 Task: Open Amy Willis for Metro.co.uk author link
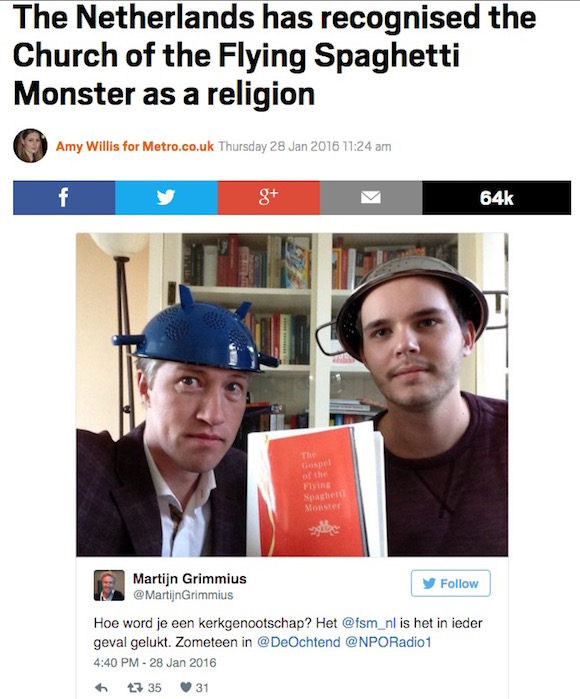135,146
